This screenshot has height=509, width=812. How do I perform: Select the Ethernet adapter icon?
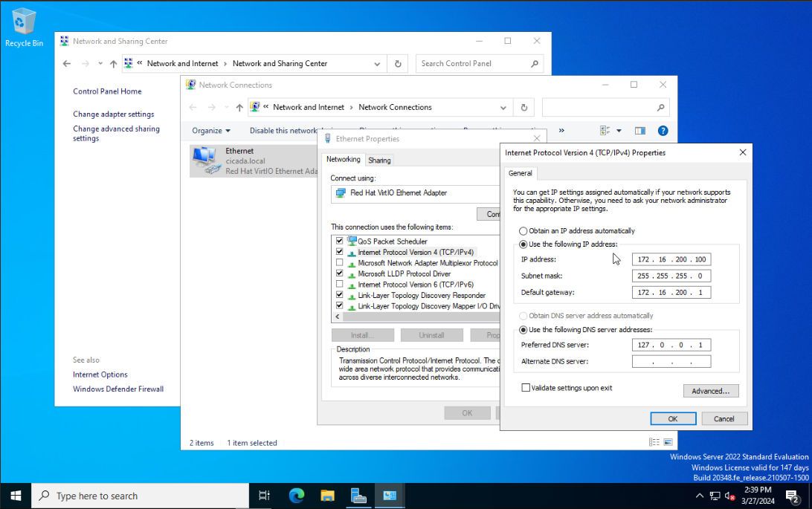coord(205,161)
